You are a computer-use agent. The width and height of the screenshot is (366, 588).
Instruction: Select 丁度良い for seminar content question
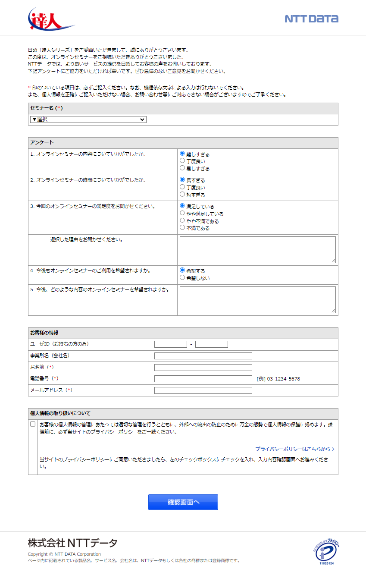click(x=182, y=161)
